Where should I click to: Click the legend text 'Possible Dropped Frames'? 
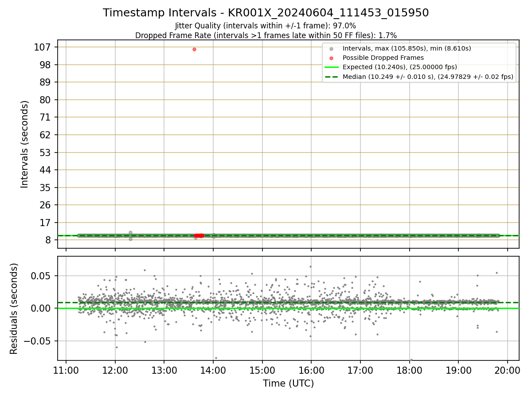pyautogui.click(x=383, y=58)
